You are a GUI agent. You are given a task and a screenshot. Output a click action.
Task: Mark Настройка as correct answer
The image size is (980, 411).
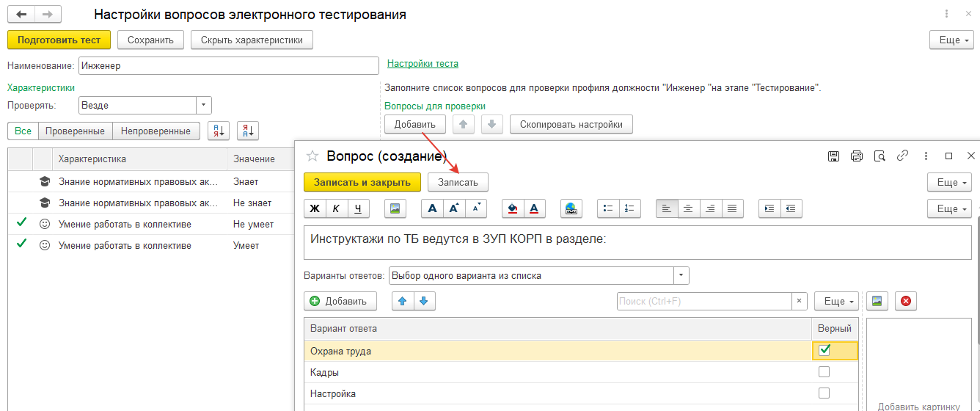(824, 393)
